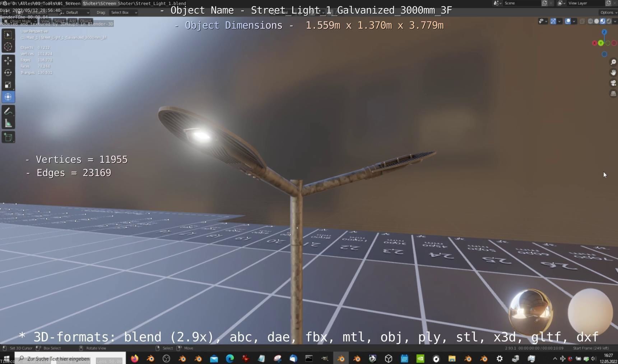The height and width of the screenshot is (364, 618).
Task: Click the View Layer name field
Action: click(585, 3)
